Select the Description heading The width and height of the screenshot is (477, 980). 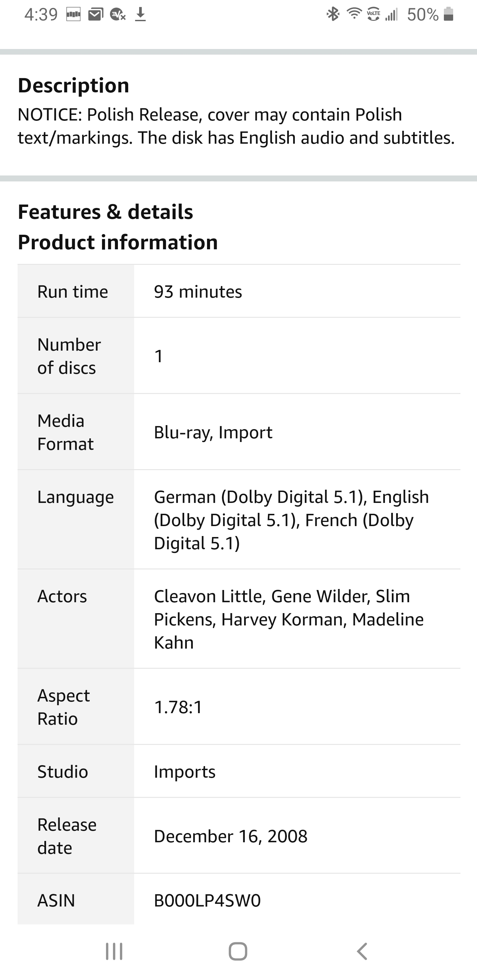74,85
